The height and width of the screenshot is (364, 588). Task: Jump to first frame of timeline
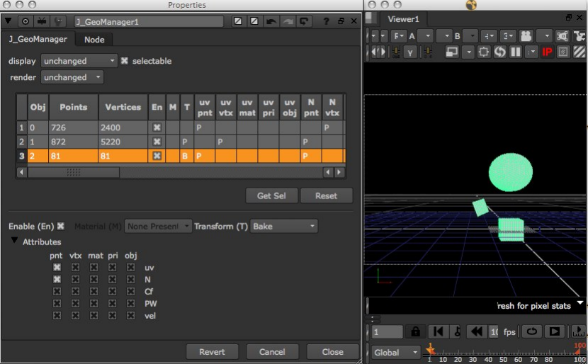tap(438, 331)
